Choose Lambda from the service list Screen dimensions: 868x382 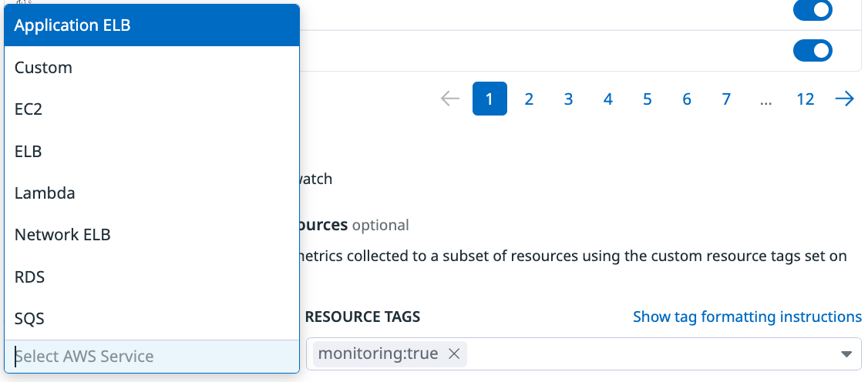coord(152,193)
